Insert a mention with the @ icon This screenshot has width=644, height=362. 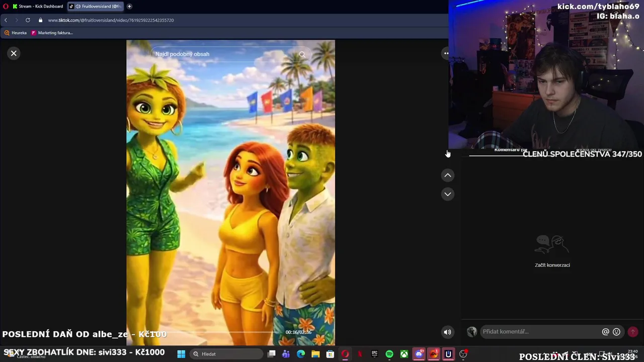(x=606, y=332)
